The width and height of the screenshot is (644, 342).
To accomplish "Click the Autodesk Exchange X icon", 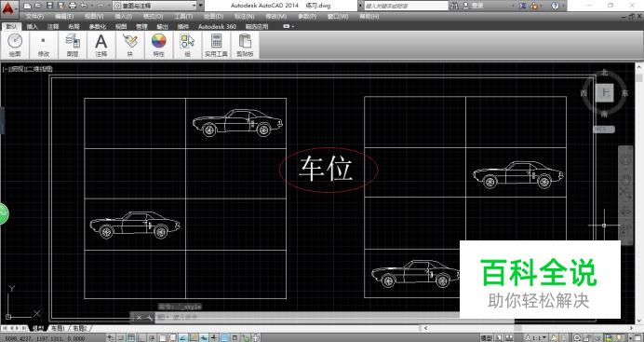I will [522, 6].
